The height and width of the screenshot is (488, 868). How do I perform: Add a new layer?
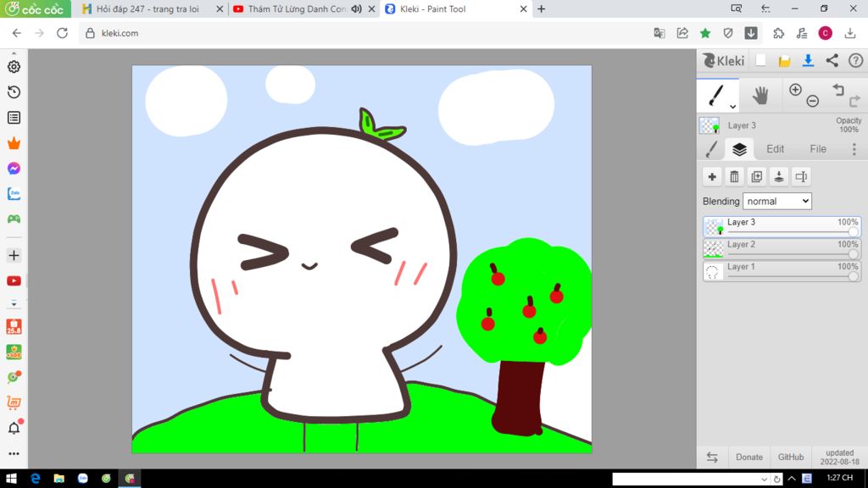pos(712,176)
